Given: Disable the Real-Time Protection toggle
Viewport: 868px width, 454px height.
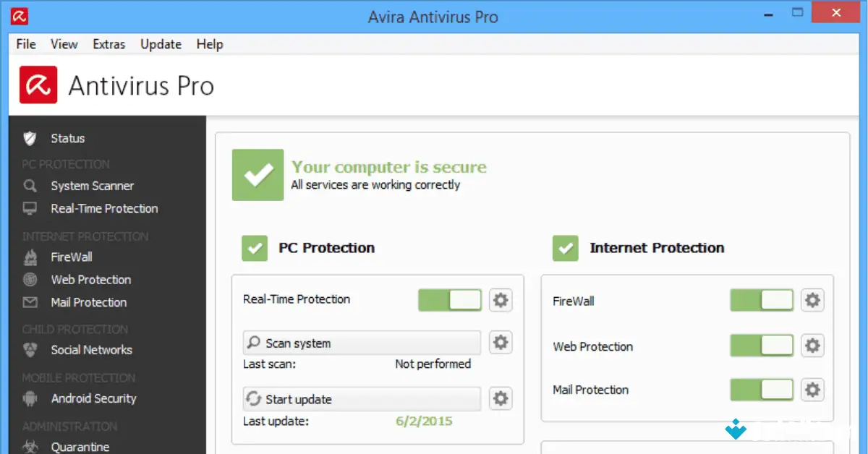Looking at the screenshot, I should click(449, 299).
